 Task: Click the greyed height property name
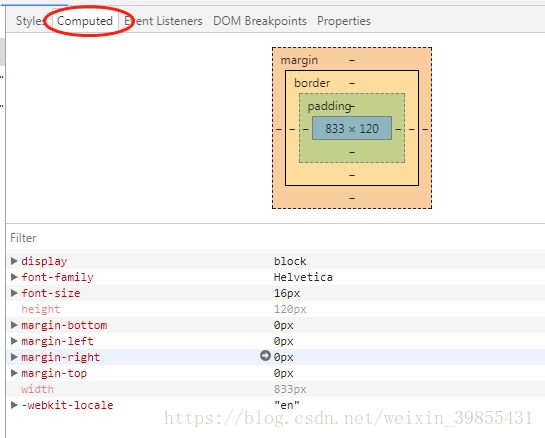click(x=41, y=309)
